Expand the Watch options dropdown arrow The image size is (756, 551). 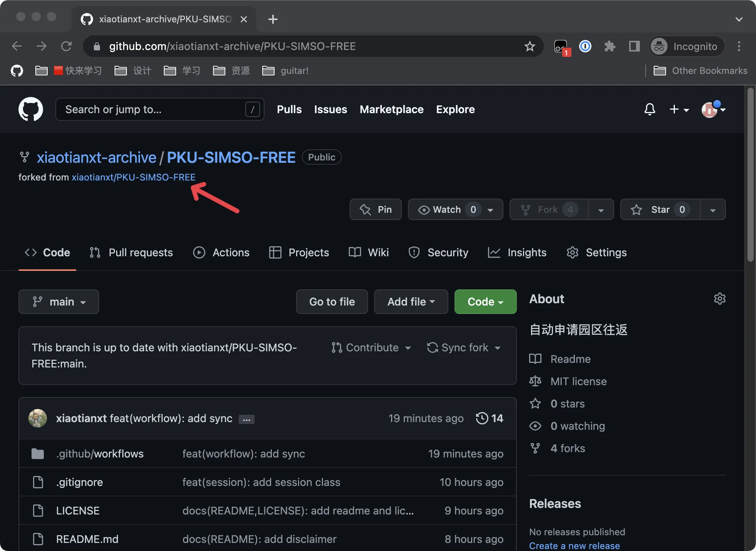tap(491, 210)
